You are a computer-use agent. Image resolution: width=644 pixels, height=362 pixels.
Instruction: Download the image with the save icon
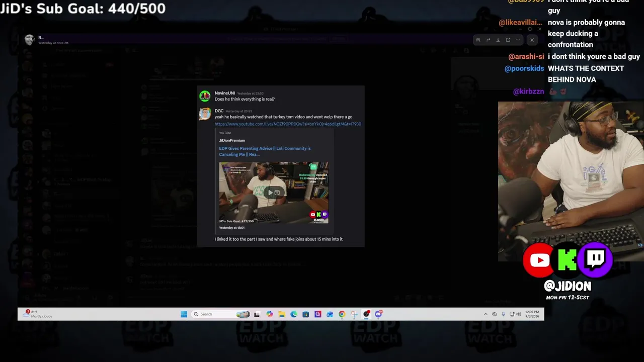(x=498, y=40)
